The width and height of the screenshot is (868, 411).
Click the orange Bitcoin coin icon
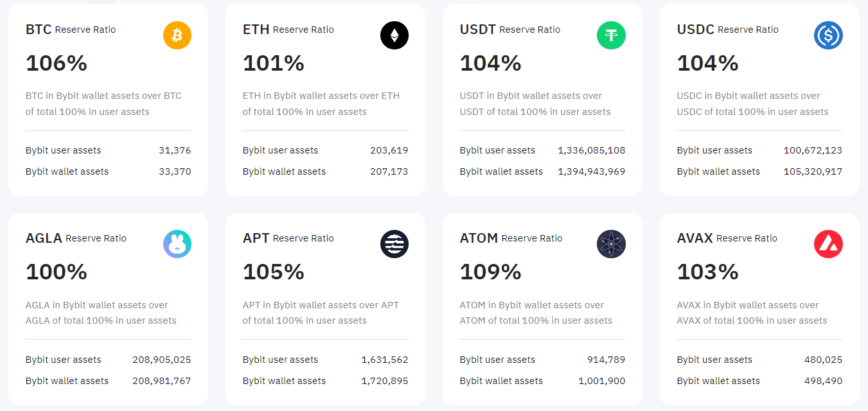pos(177,35)
